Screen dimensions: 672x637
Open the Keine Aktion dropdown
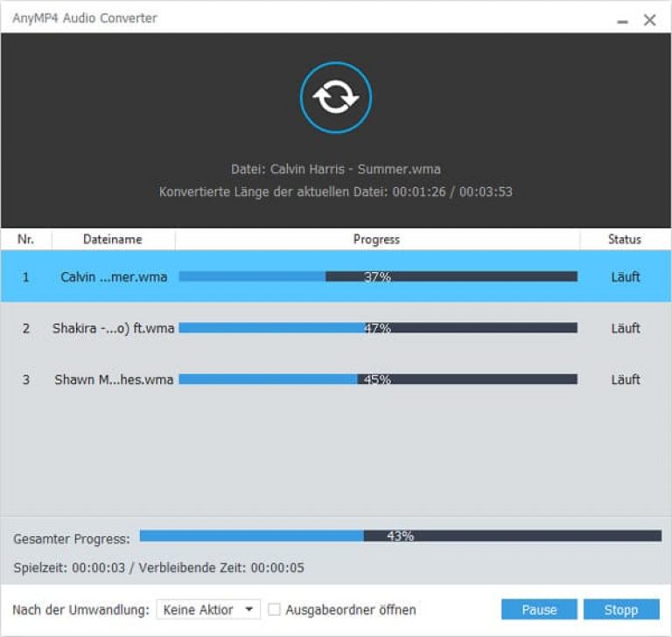point(208,610)
